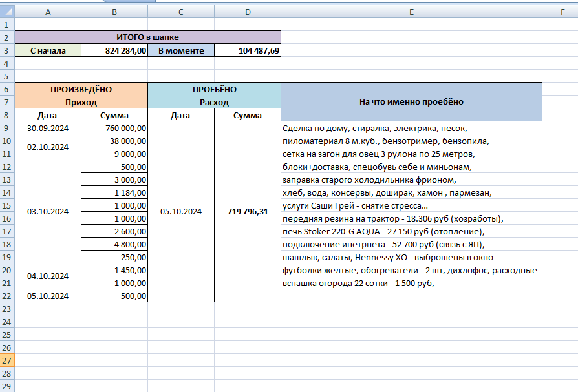Select the date cell 30.09.2024
Screen dimensions: 578x392
(48, 128)
